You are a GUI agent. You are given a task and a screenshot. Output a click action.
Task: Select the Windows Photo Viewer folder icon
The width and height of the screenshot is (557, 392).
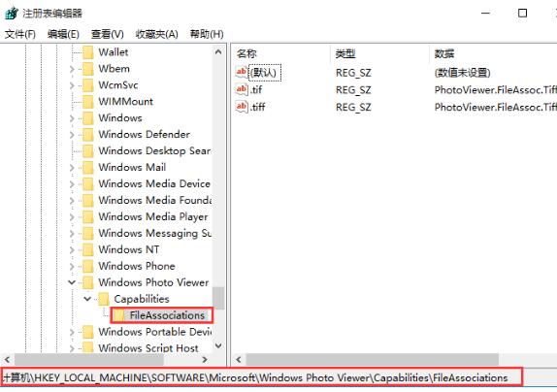pos(87,282)
